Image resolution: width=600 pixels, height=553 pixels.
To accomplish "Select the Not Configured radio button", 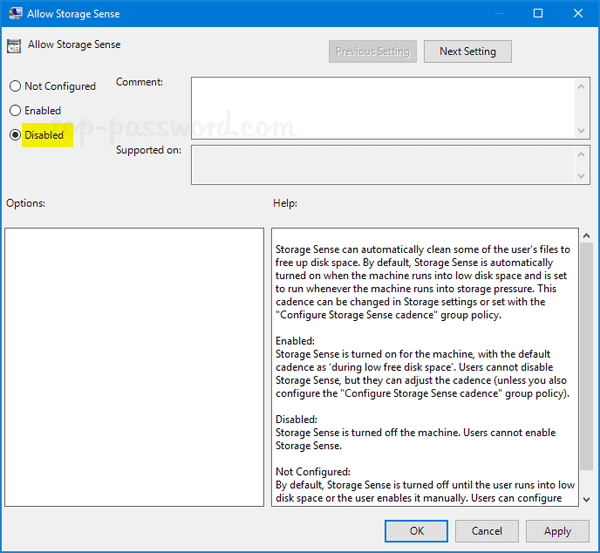I will 15,87.
